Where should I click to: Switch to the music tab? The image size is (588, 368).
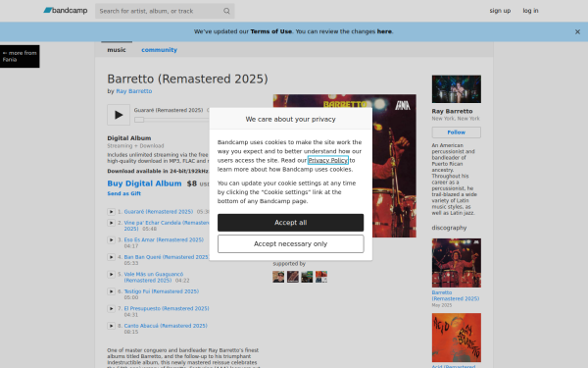point(117,50)
